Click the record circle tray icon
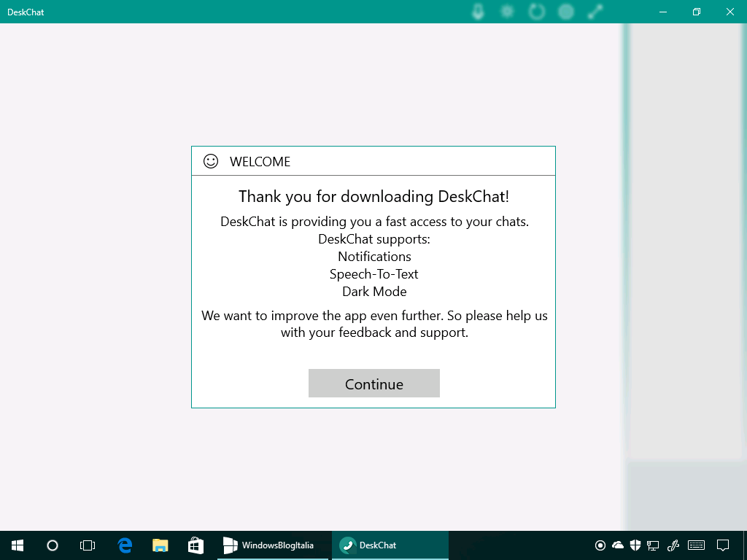 tap(600, 545)
